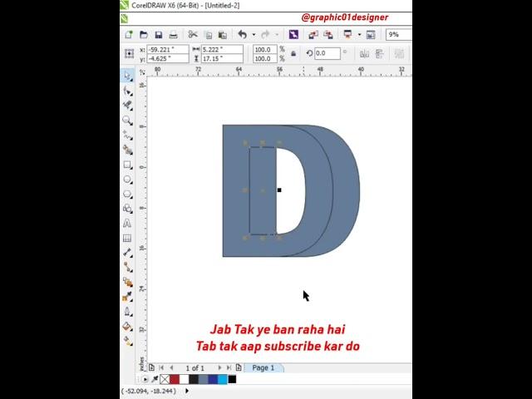Pick the cyan color swatch in palette

[222, 380]
